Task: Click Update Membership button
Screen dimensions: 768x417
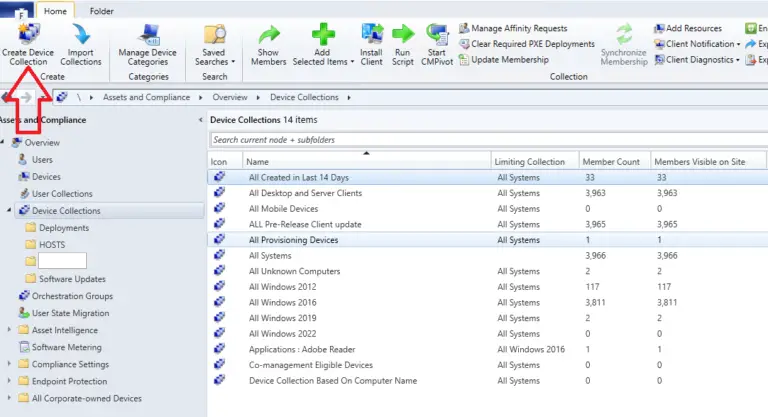Action: 509,59
